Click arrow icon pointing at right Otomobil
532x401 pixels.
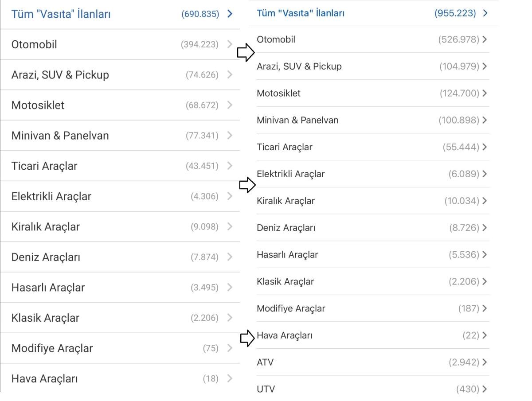[246, 53]
